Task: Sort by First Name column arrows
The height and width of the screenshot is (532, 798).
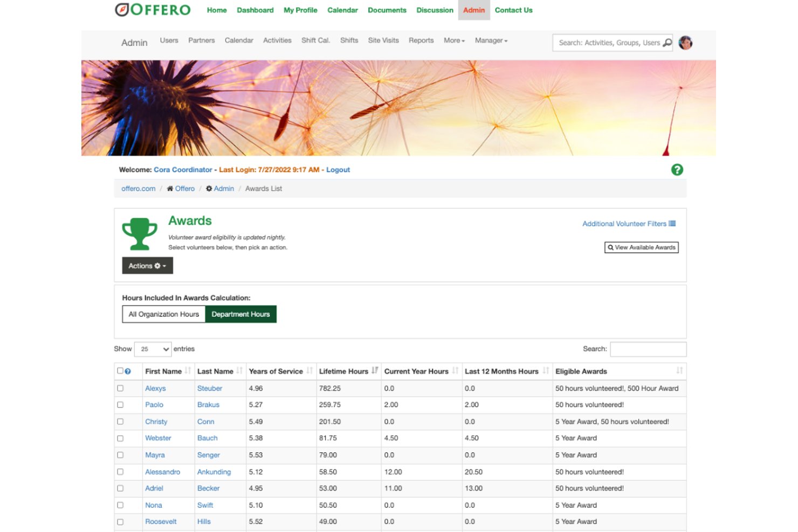Action: click(188, 371)
